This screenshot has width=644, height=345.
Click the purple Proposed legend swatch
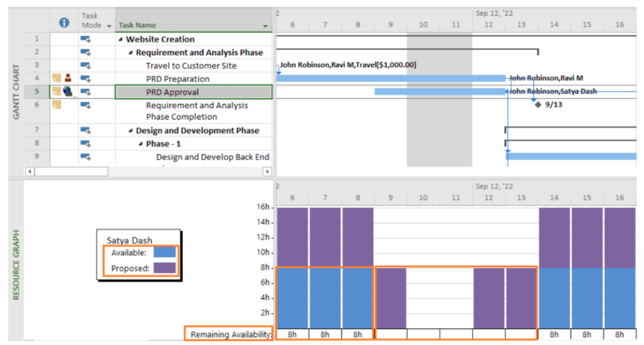pyautogui.click(x=164, y=268)
